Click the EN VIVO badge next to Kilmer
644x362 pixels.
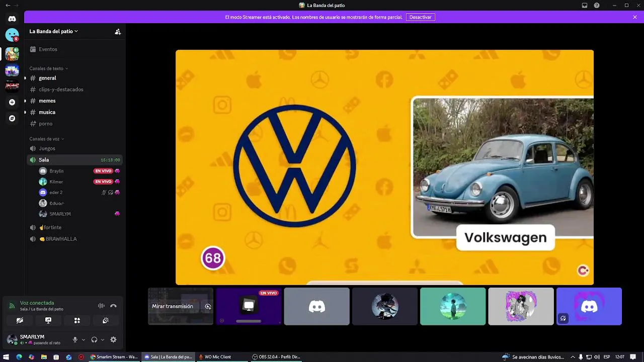103,182
